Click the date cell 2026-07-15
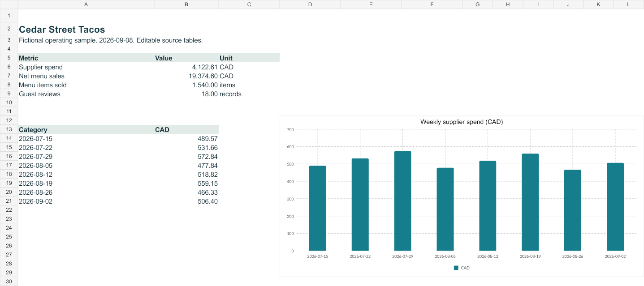Image resolution: width=644 pixels, height=286 pixels. click(x=86, y=139)
